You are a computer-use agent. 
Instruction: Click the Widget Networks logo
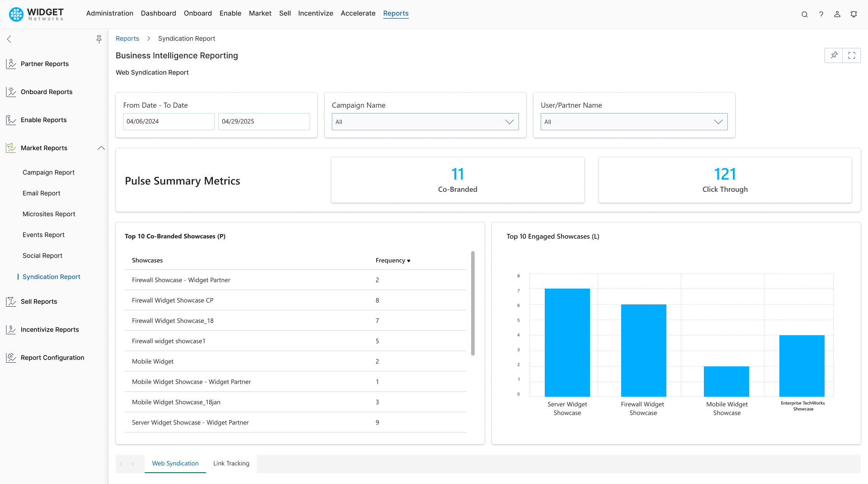point(36,14)
